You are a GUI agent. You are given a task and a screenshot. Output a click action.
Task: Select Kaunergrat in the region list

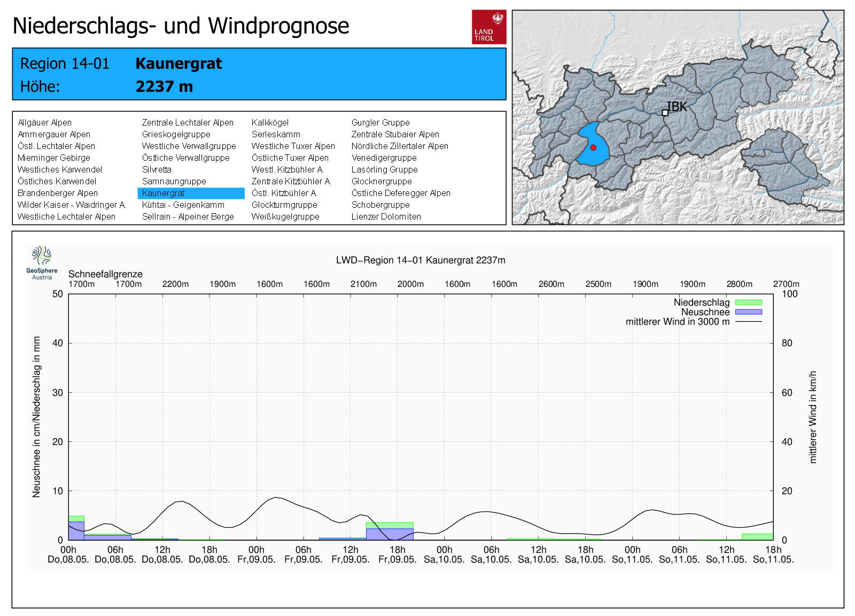point(164,193)
